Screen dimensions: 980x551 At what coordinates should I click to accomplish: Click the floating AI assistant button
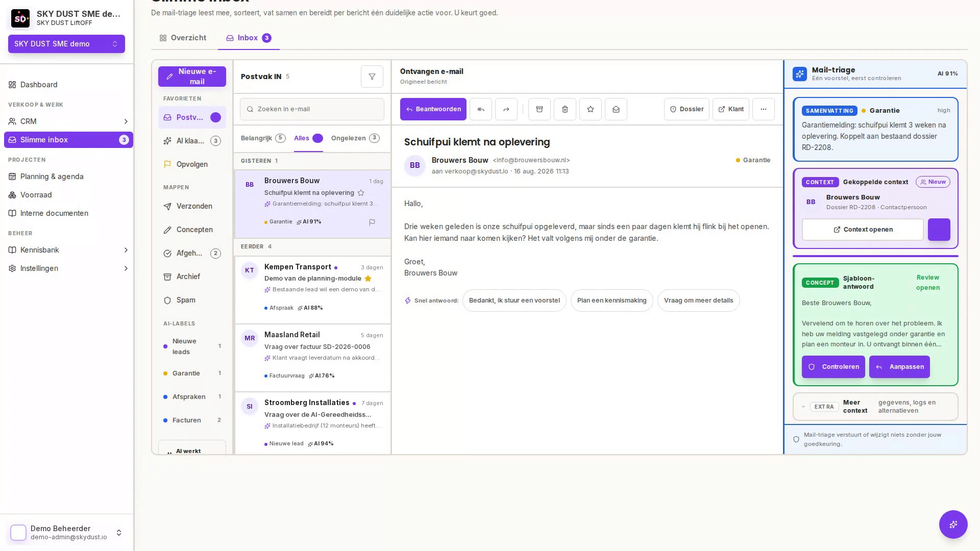coord(953,524)
